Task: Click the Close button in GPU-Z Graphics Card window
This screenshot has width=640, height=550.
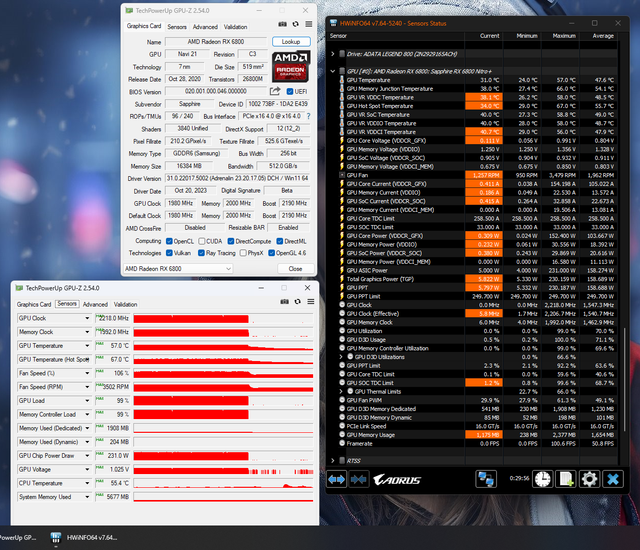Action: (x=296, y=268)
